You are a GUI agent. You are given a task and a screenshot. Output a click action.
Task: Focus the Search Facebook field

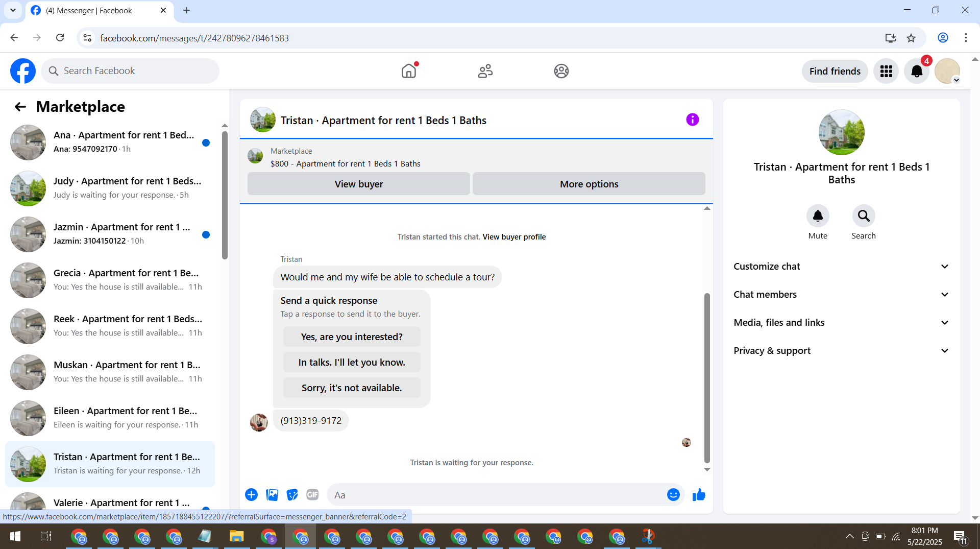[x=130, y=71]
